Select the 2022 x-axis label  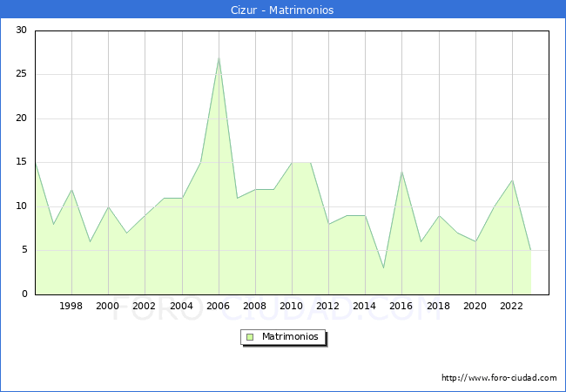coord(511,306)
